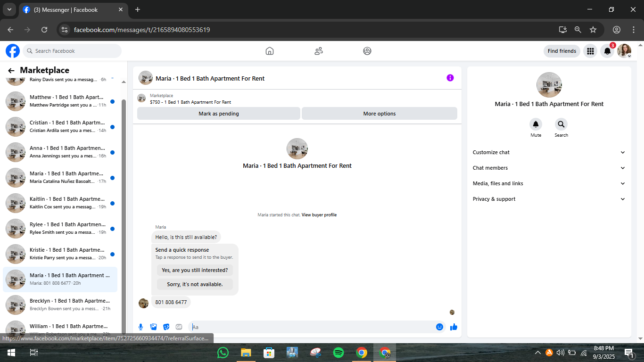Open File Explorer from the taskbar
This screenshot has width=644, height=362.
click(246, 353)
